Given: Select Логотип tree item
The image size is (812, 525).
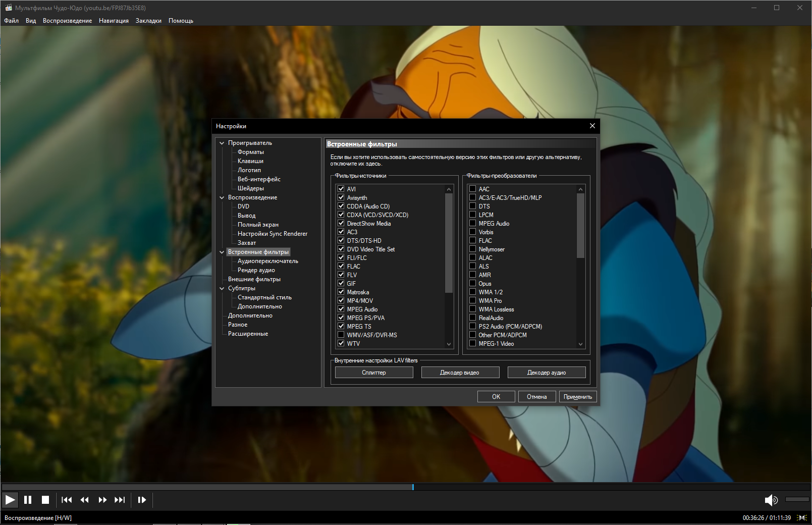Looking at the screenshot, I should coord(249,170).
